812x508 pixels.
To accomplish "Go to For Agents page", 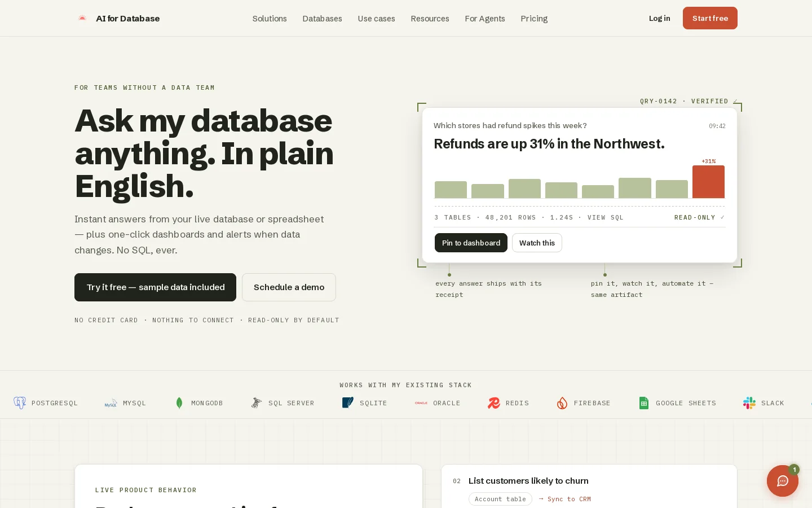I will point(485,19).
